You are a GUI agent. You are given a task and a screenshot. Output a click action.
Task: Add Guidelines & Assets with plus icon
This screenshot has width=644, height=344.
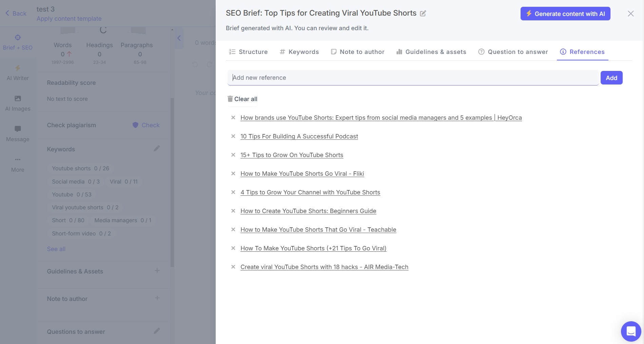click(x=157, y=271)
